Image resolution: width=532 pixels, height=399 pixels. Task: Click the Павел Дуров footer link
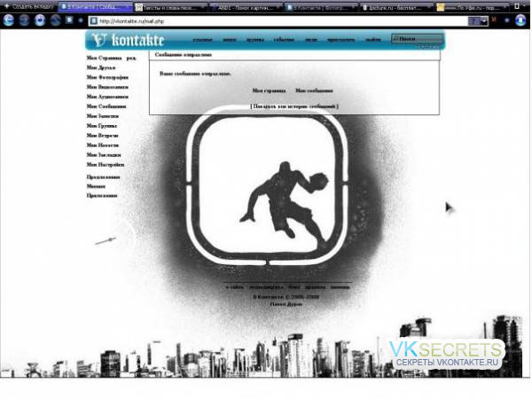coord(286,304)
